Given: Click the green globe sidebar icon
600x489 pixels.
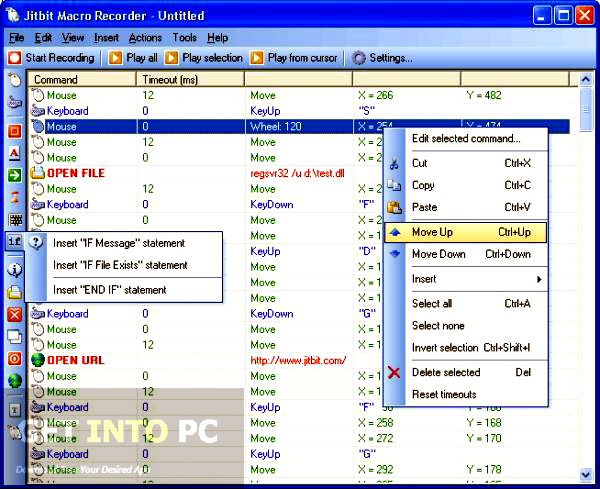Looking at the screenshot, I should [x=15, y=381].
